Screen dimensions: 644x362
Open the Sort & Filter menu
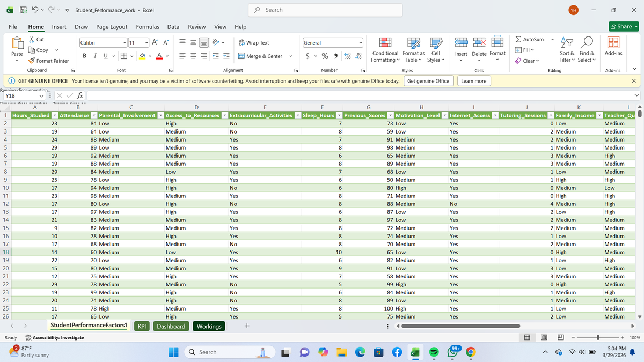[567, 49]
